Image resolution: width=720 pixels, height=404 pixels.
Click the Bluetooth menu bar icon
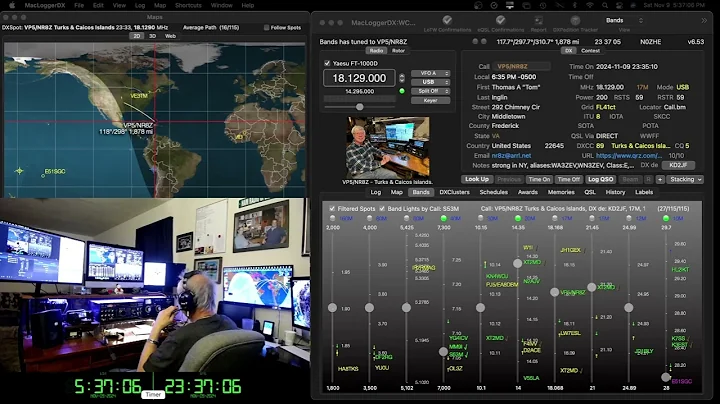574,6
